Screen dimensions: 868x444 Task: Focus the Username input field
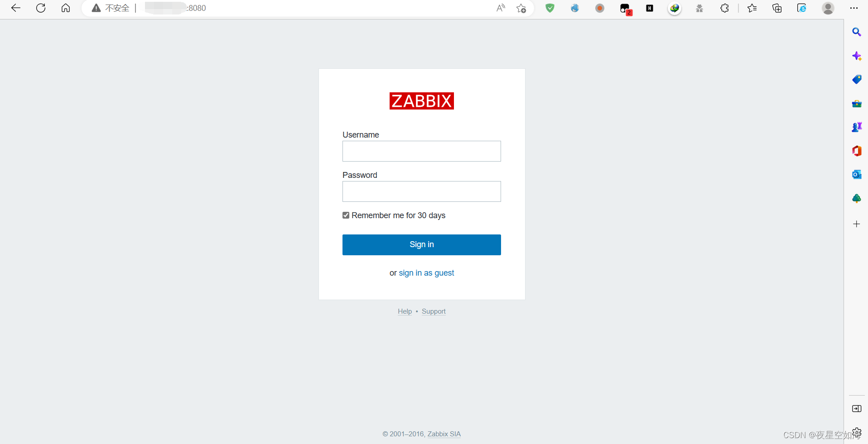[x=422, y=151]
